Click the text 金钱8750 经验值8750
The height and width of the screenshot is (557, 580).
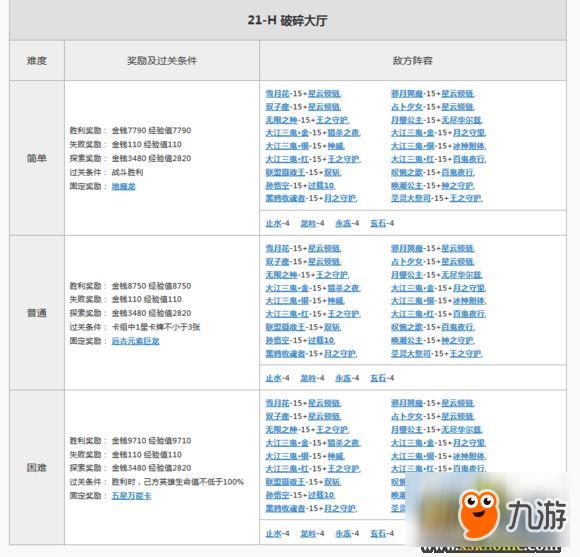pos(151,286)
